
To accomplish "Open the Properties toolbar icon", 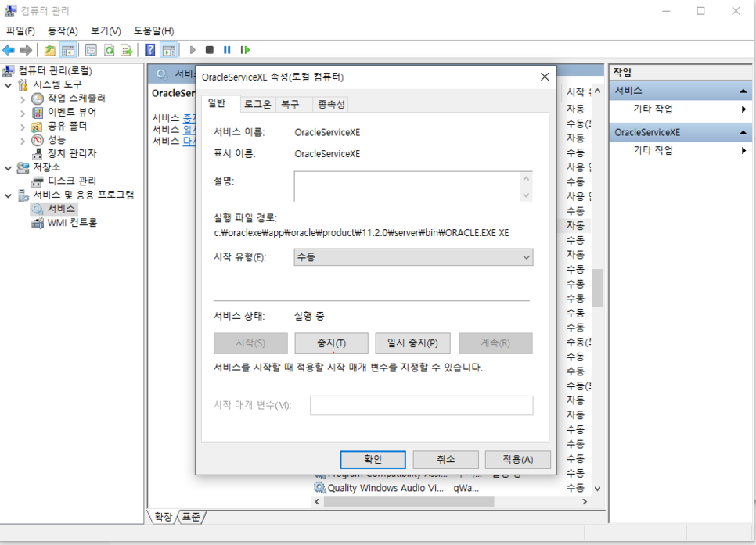I will pyautogui.click(x=91, y=50).
